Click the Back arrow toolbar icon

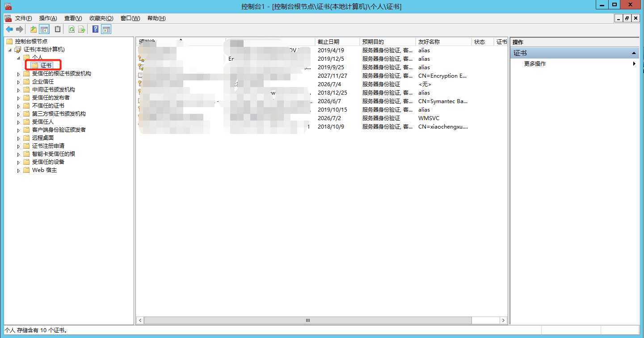tap(9, 29)
